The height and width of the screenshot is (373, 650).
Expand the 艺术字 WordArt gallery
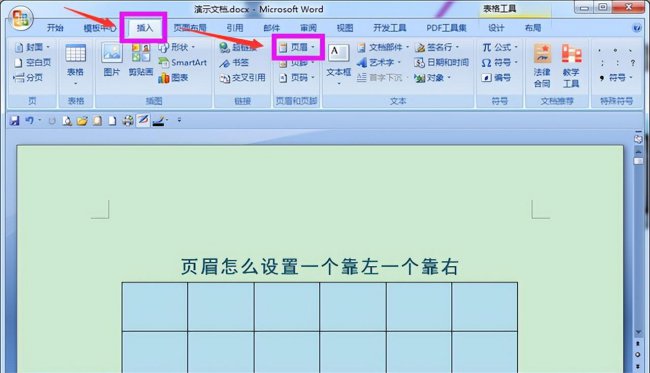click(x=399, y=63)
